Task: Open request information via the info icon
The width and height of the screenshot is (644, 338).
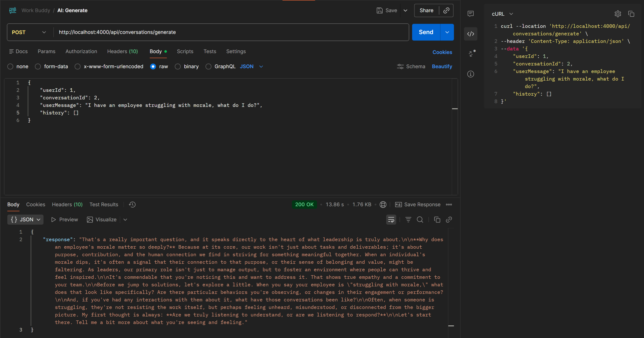Action: coord(471,74)
